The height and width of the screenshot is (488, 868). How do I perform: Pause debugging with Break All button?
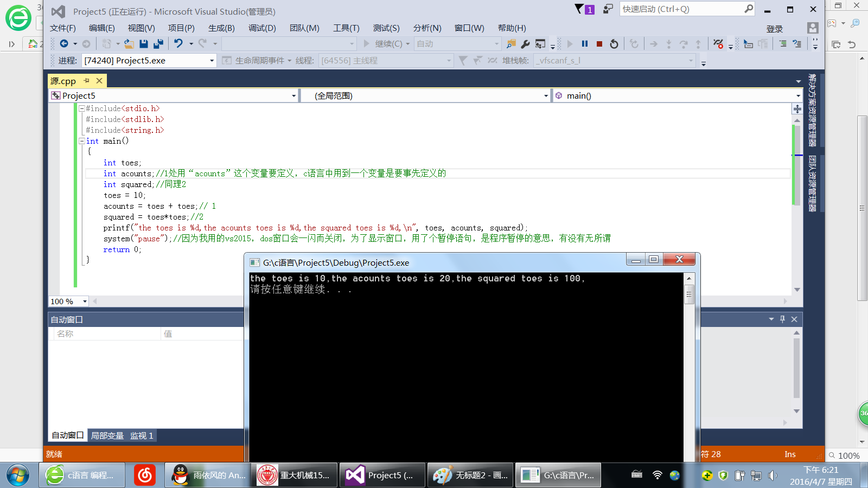(585, 44)
